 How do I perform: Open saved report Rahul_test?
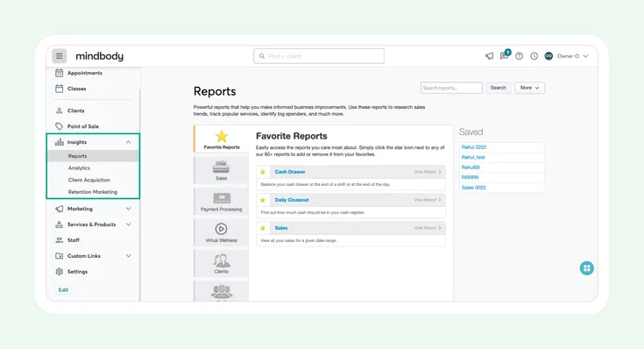[473, 157]
